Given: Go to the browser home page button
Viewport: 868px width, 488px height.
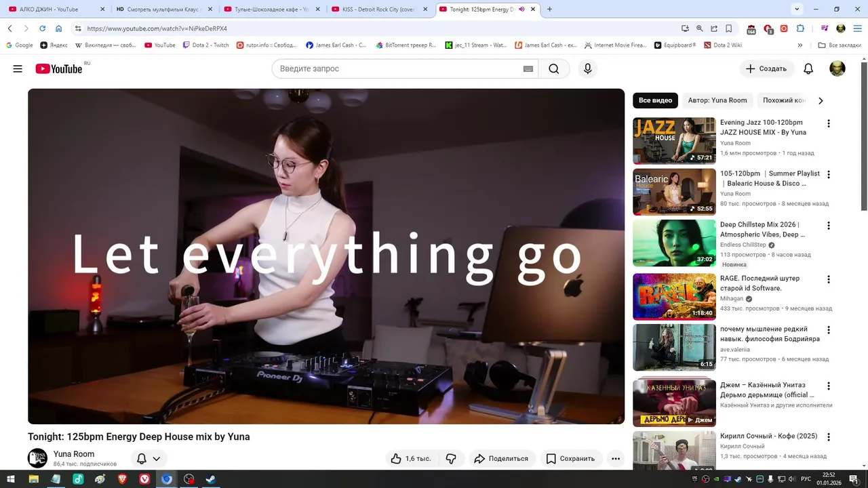Looking at the screenshot, I should tap(59, 28).
